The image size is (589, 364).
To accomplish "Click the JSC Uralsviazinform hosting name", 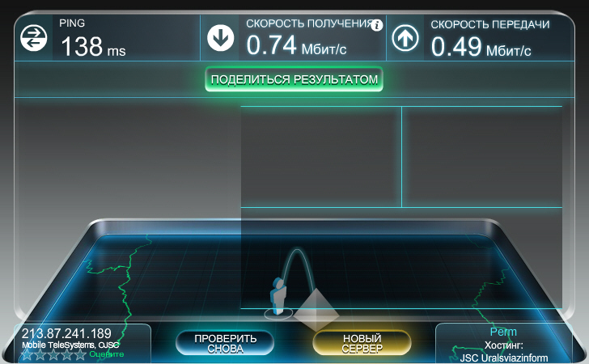I will click(x=503, y=357).
